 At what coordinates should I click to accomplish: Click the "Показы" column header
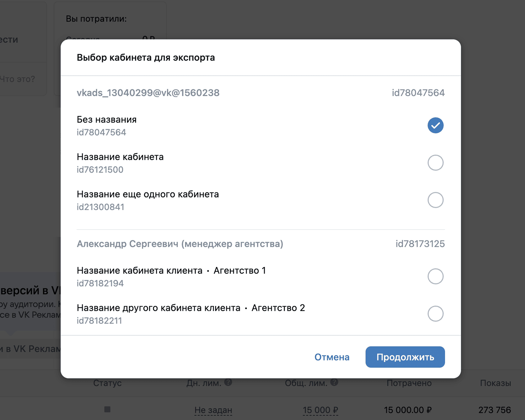(x=495, y=383)
